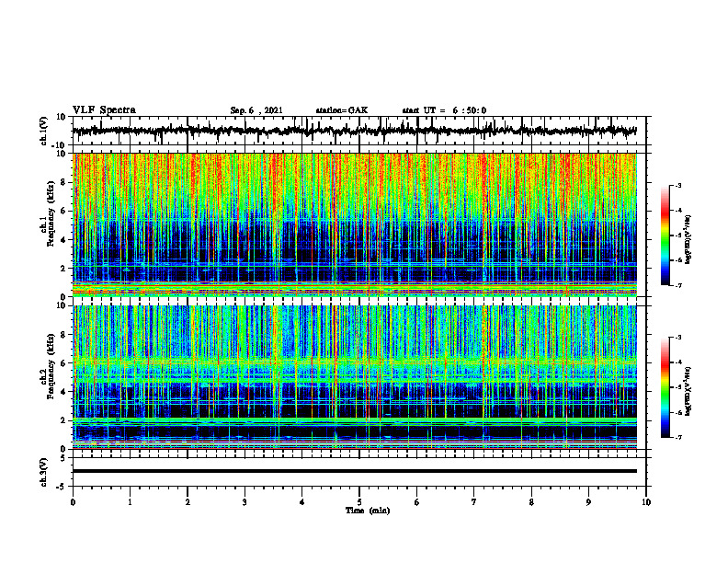Click tick label "3" on the Time axis
The height and width of the screenshot is (563, 728).
[245, 502]
